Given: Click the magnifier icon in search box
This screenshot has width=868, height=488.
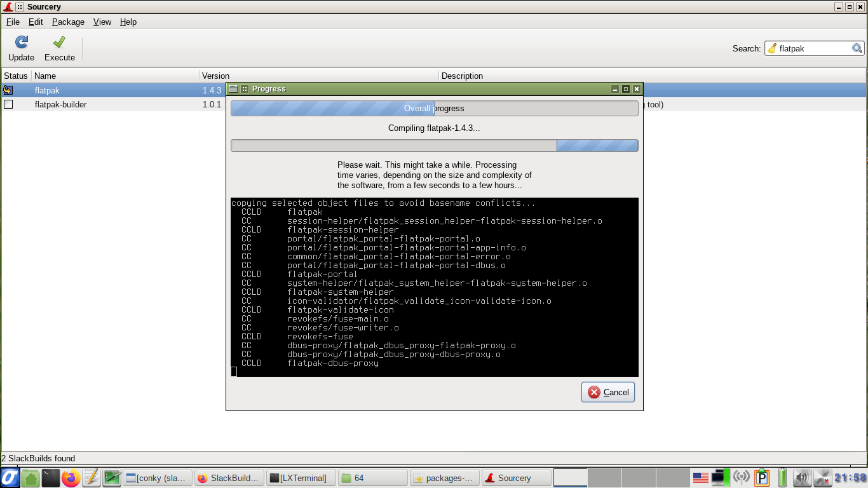Looking at the screenshot, I should 857,48.
